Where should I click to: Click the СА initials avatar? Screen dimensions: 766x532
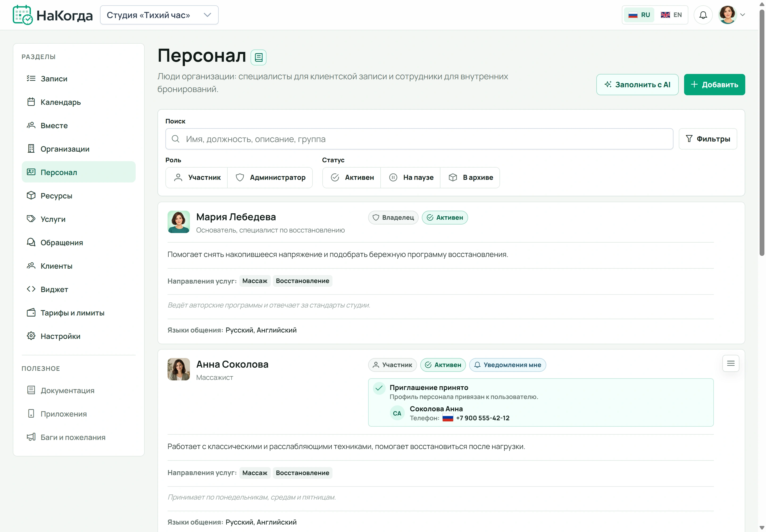tap(397, 413)
